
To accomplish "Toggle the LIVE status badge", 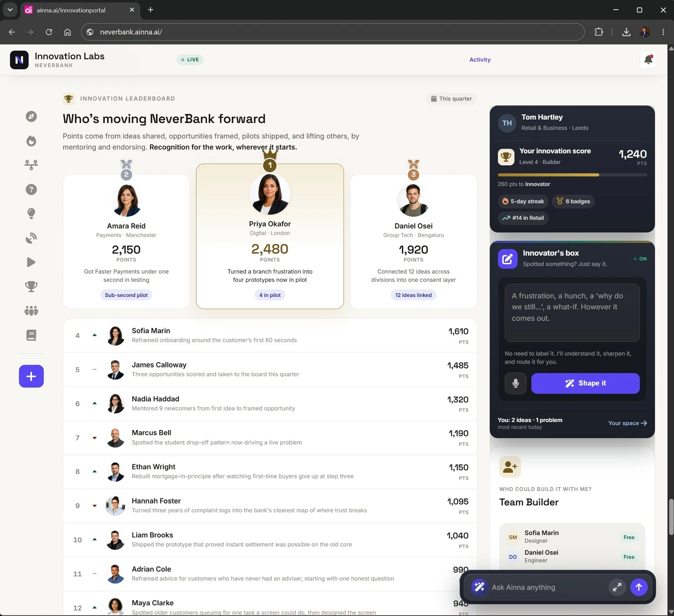I will click(x=190, y=60).
